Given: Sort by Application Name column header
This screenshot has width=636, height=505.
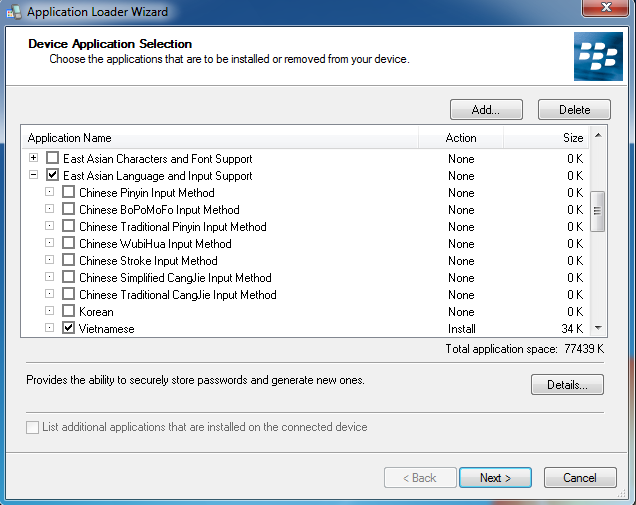Looking at the screenshot, I should 219,138.
